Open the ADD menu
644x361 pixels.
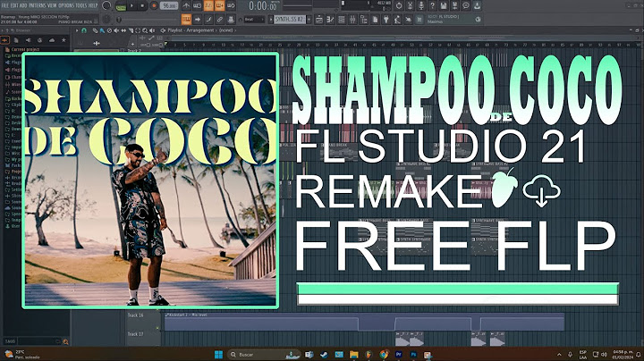(23, 5)
